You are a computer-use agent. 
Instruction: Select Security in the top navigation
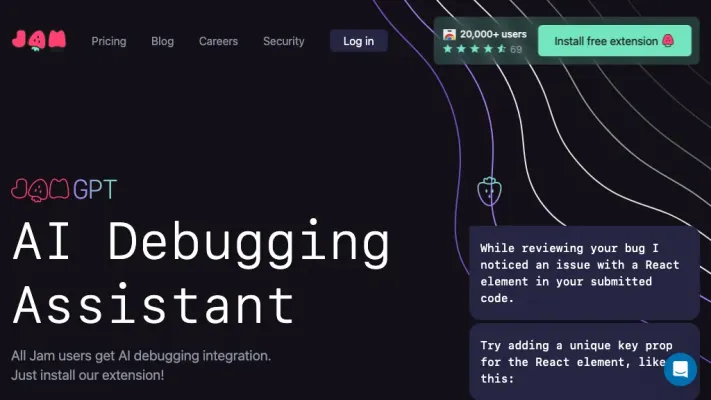283,41
